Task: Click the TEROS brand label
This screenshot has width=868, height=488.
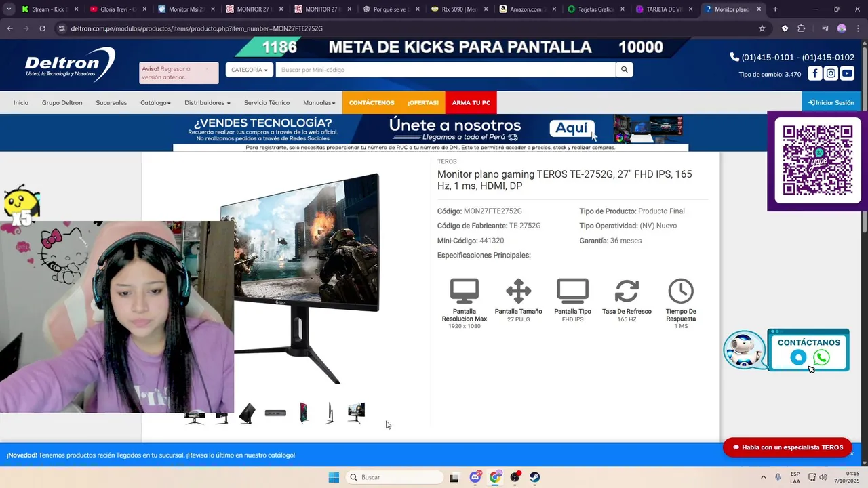Action: pos(447,161)
